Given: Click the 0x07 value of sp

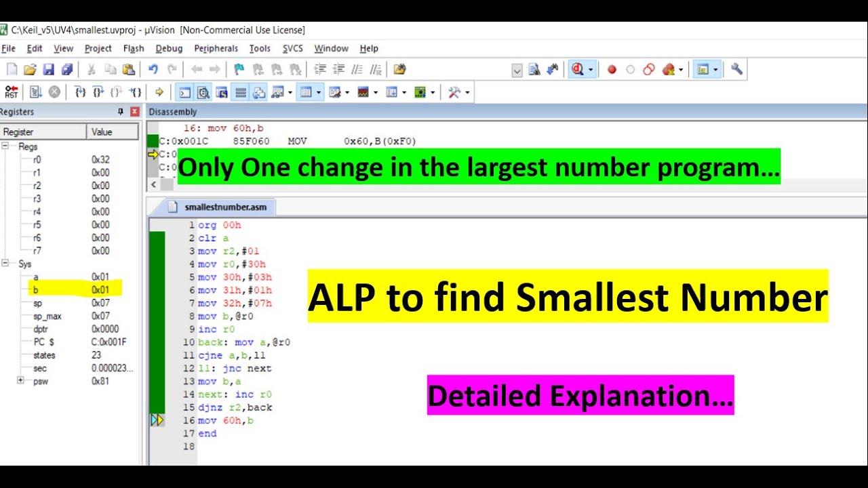Looking at the screenshot, I should (100, 303).
